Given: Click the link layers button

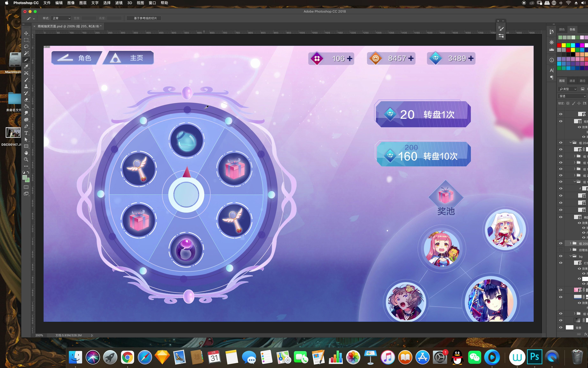Looking at the screenshot, I should (x=579, y=334).
